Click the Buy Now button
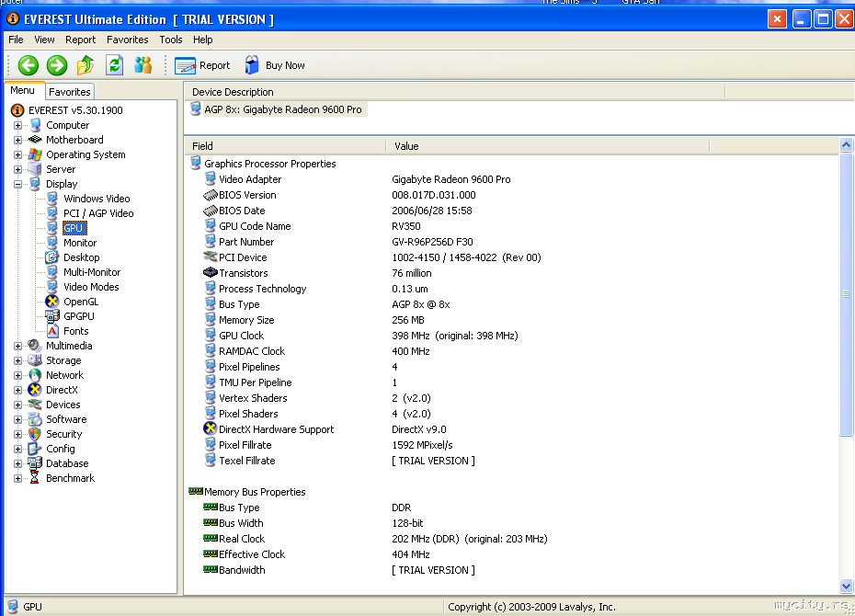Viewport: 855px width, 616px height. pos(275,65)
